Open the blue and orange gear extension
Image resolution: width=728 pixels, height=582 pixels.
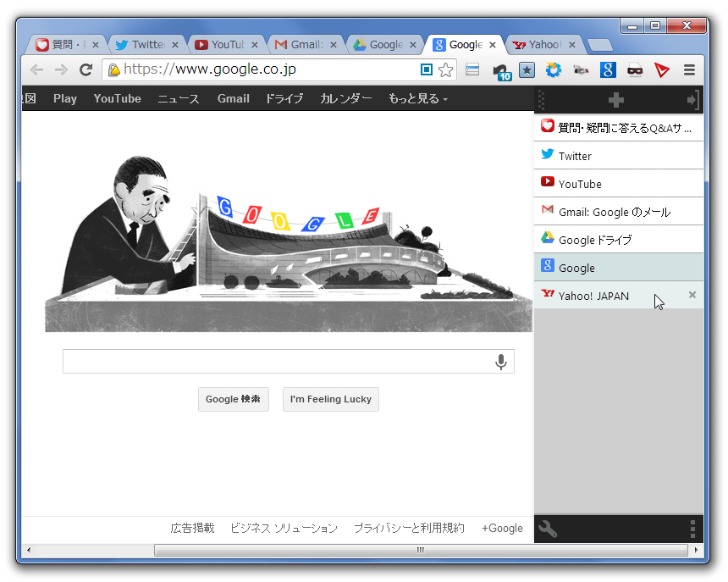(x=554, y=70)
